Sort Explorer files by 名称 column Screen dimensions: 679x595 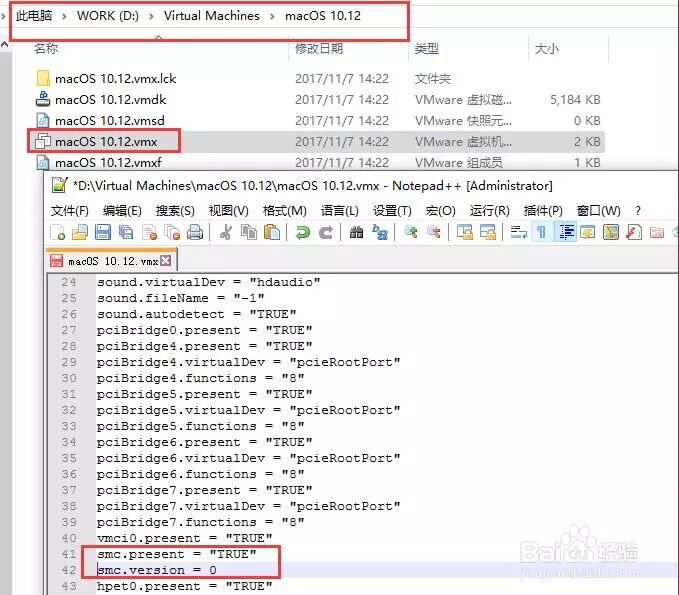pos(46,49)
